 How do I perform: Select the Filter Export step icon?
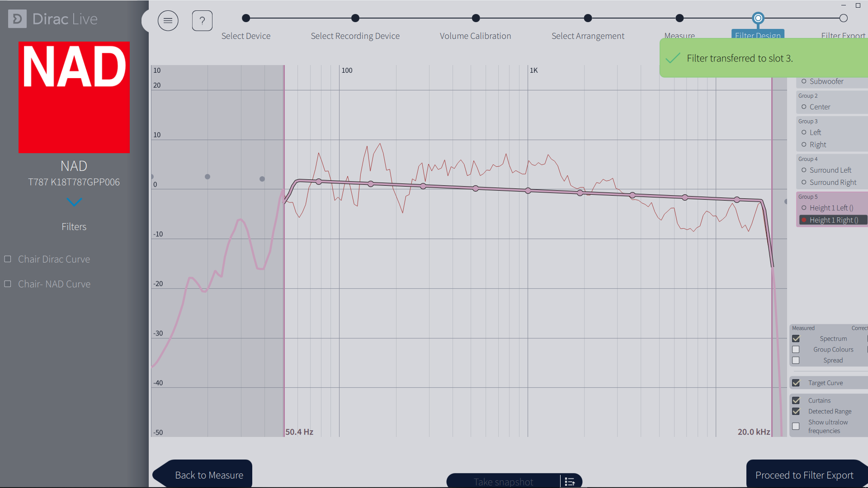pyautogui.click(x=844, y=18)
